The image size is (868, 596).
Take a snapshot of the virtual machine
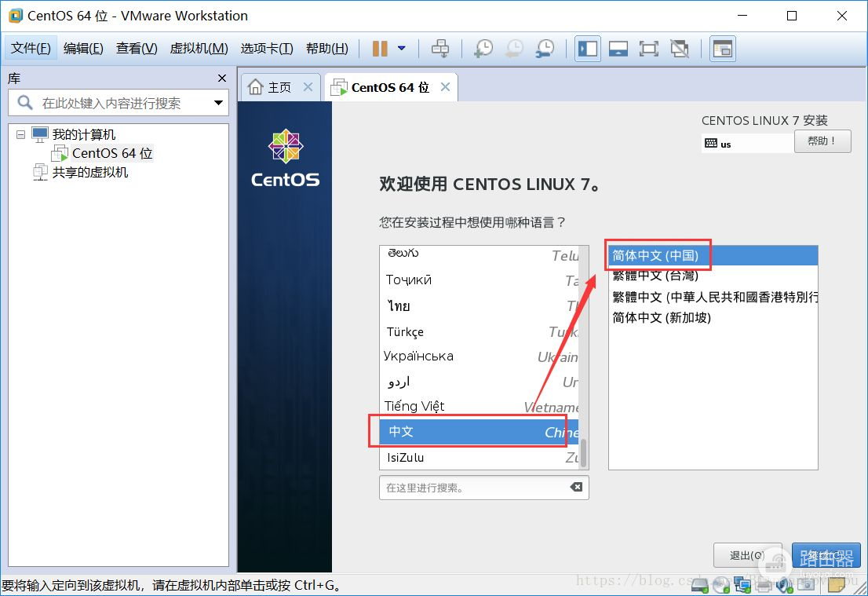click(x=483, y=49)
